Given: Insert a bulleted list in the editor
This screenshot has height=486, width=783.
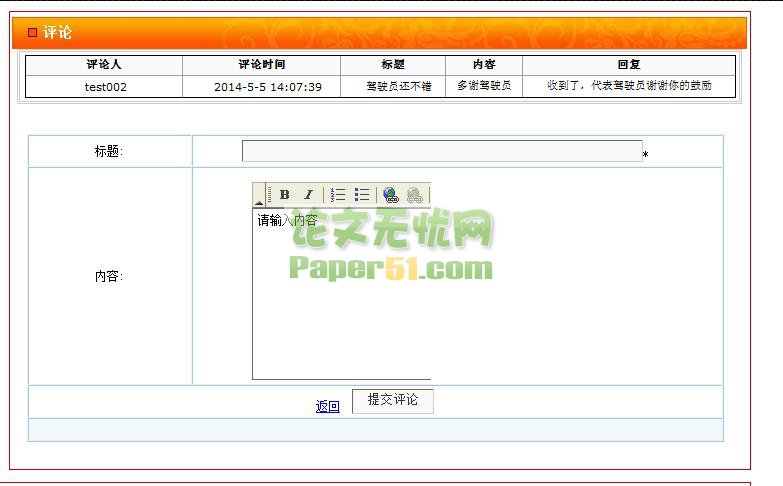Looking at the screenshot, I should pyautogui.click(x=362, y=195).
